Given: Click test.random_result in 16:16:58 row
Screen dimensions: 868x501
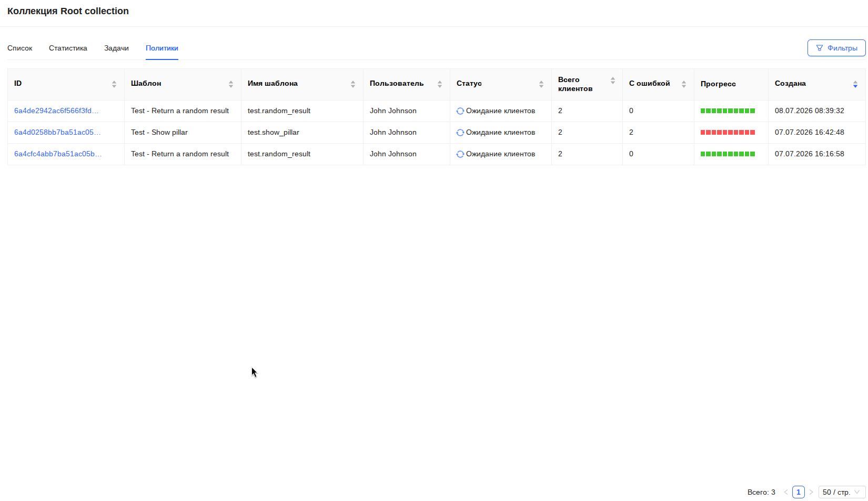Looking at the screenshot, I should click(x=279, y=154).
